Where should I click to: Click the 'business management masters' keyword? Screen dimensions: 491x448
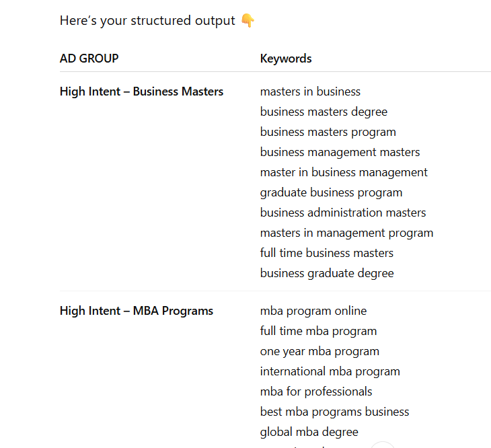(x=340, y=152)
